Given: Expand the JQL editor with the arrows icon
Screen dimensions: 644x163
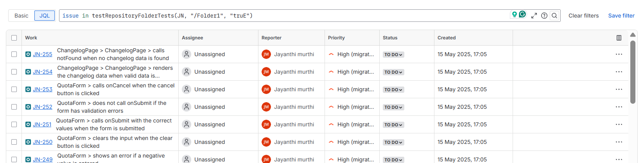Looking at the screenshot, I should pos(534,16).
